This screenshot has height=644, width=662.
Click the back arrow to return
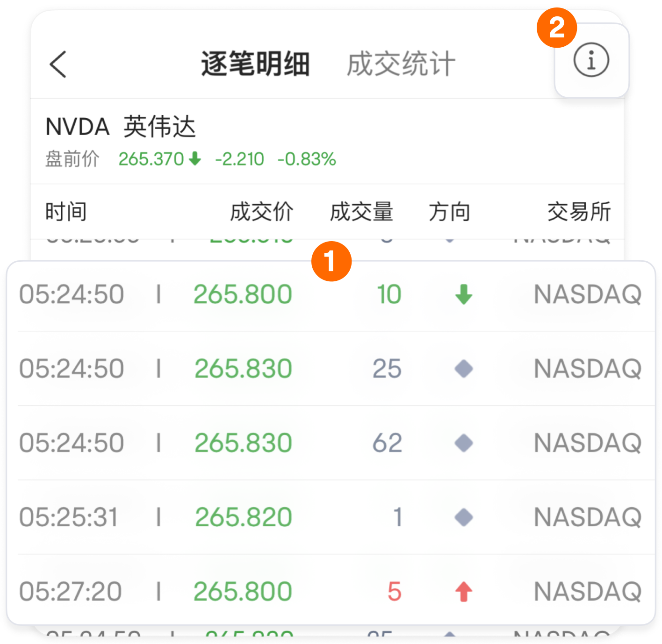pyautogui.click(x=57, y=63)
